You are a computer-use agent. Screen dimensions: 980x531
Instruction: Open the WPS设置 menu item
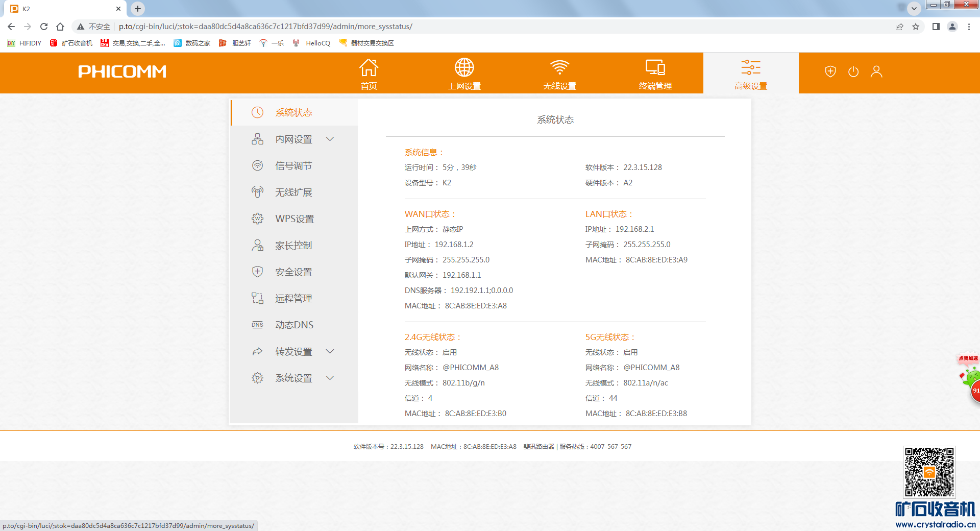[x=295, y=219]
